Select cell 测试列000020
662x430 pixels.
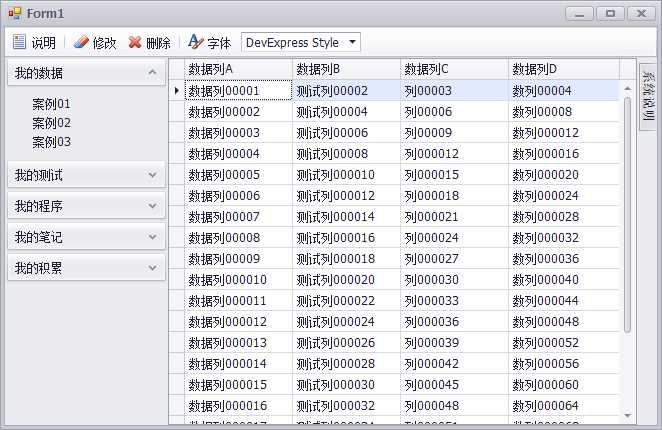point(346,280)
